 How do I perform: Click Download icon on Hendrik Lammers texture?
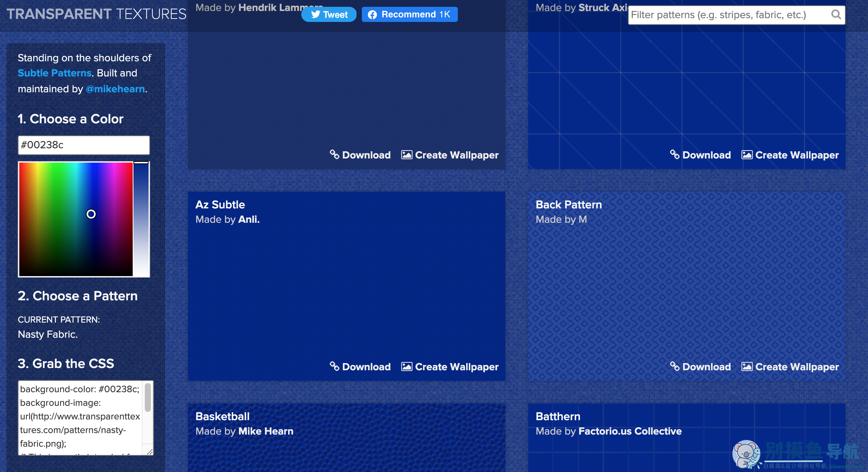coord(334,154)
